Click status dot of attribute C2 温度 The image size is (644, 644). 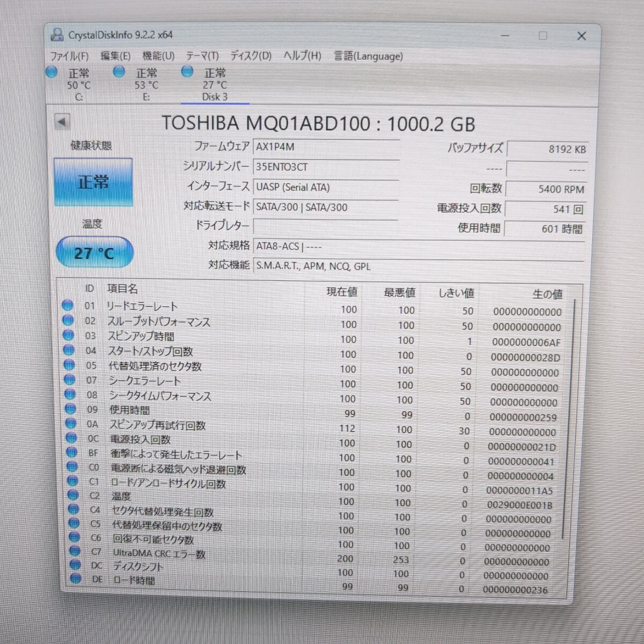[74, 495]
